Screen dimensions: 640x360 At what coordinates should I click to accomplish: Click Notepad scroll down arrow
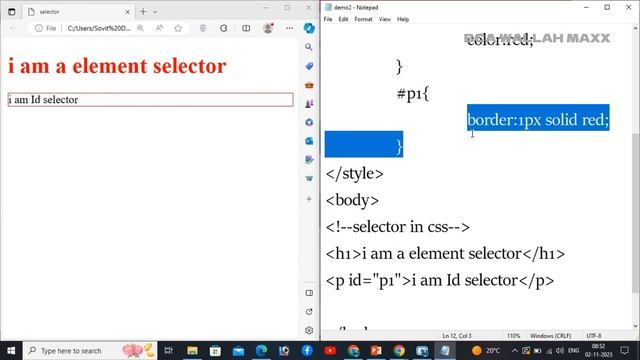click(636, 326)
